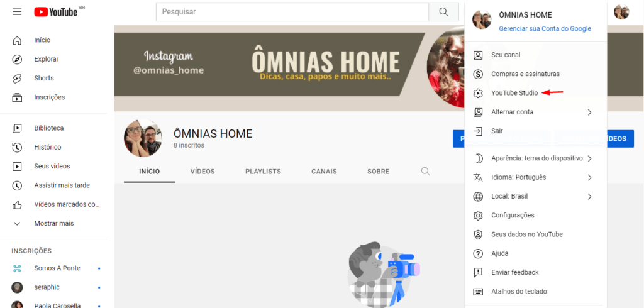
Task: Click the Assistir mais tarde sidebar label
Action: tap(62, 185)
